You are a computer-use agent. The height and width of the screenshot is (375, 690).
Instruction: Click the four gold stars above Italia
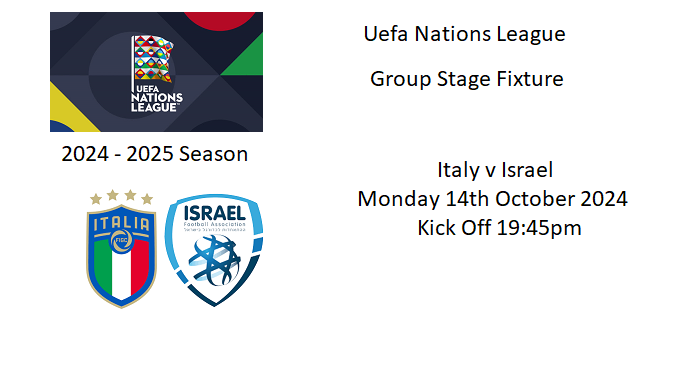click(x=121, y=197)
